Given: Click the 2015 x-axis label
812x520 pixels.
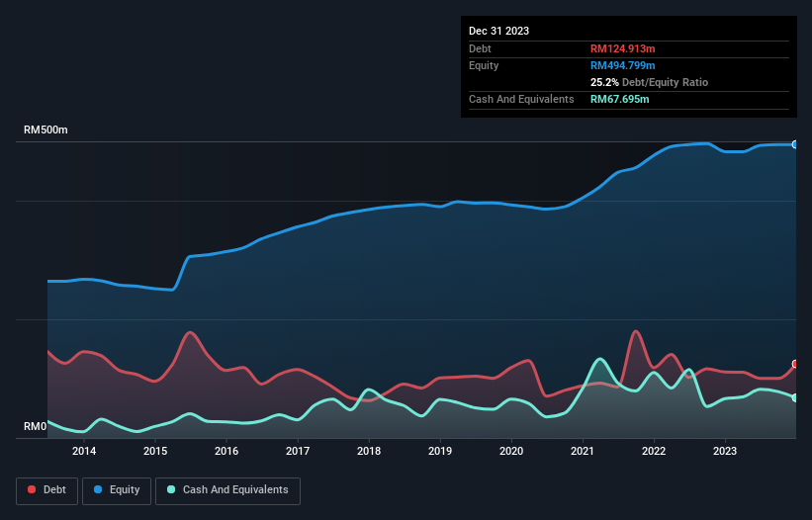Looking at the screenshot, I should point(155,451).
